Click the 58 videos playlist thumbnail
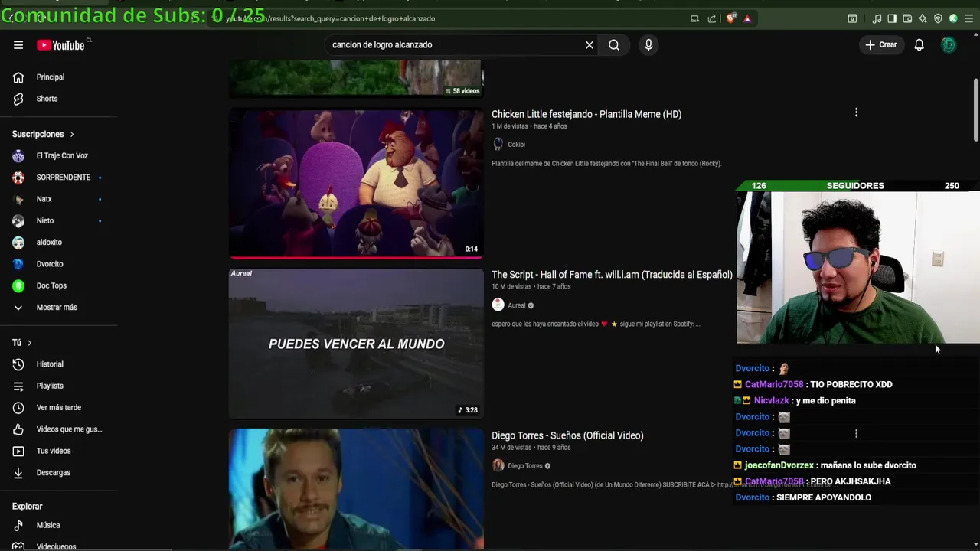This screenshot has width=980, height=551. click(x=356, y=79)
